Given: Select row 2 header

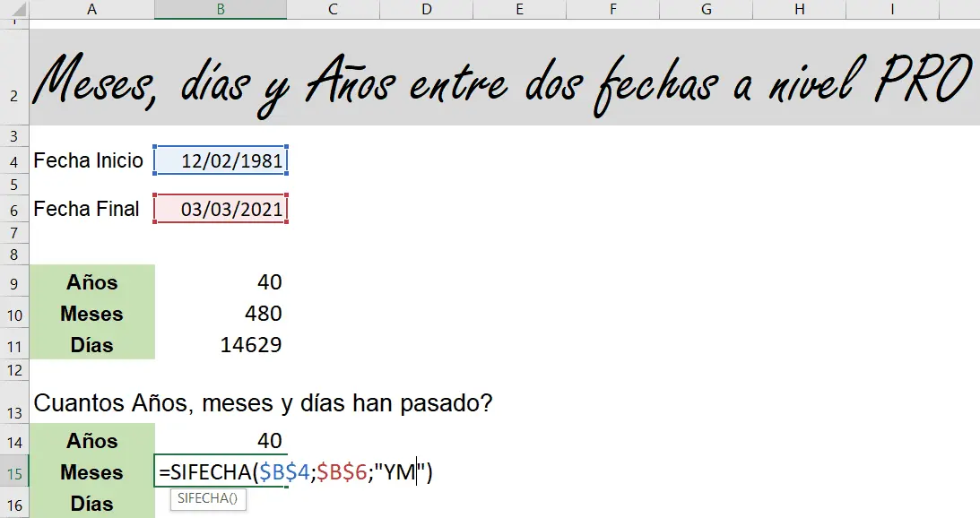Looking at the screenshot, I should point(14,76).
